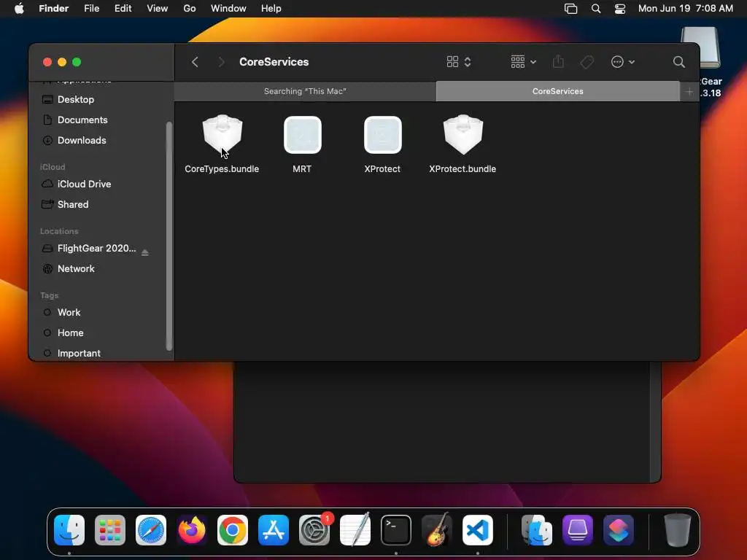Image resolution: width=747 pixels, height=560 pixels.
Task: Open the Edit menu
Action: pyautogui.click(x=123, y=9)
